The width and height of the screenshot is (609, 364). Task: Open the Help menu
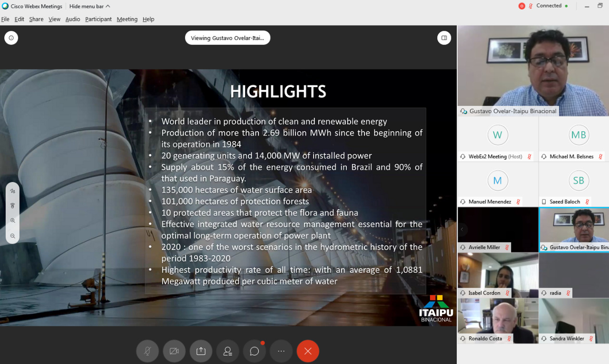point(148,19)
